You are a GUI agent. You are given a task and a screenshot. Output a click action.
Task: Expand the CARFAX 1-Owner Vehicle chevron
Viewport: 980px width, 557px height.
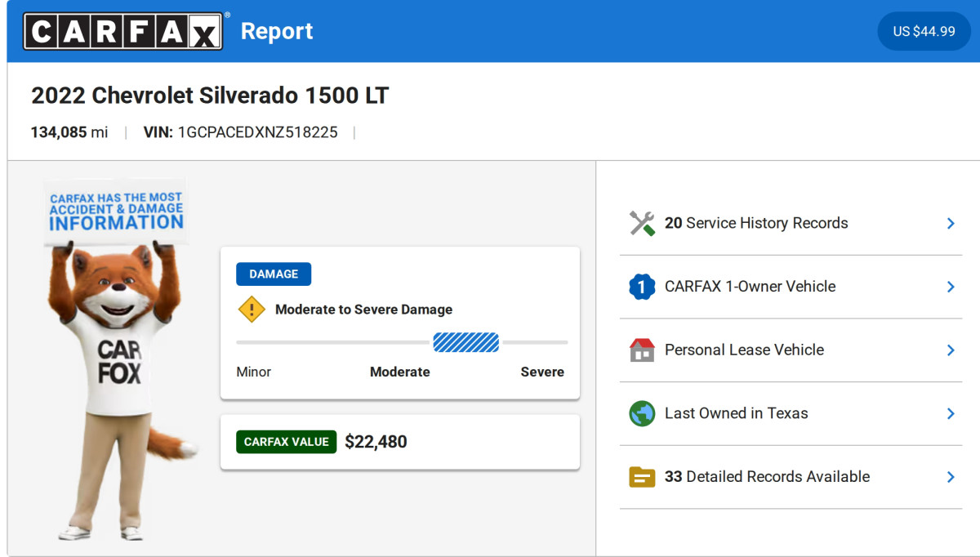(951, 287)
